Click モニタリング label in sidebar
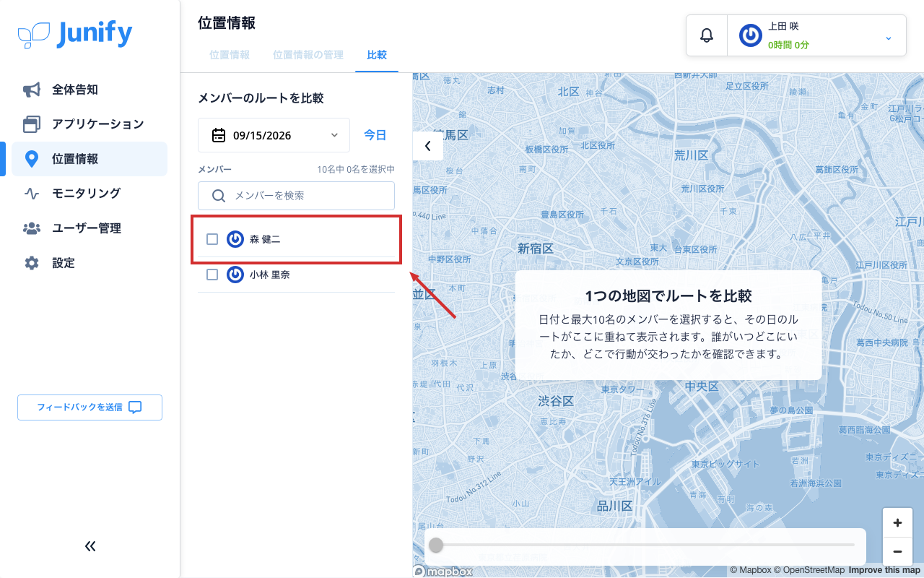Image resolution: width=924 pixels, height=578 pixels. coord(87,194)
